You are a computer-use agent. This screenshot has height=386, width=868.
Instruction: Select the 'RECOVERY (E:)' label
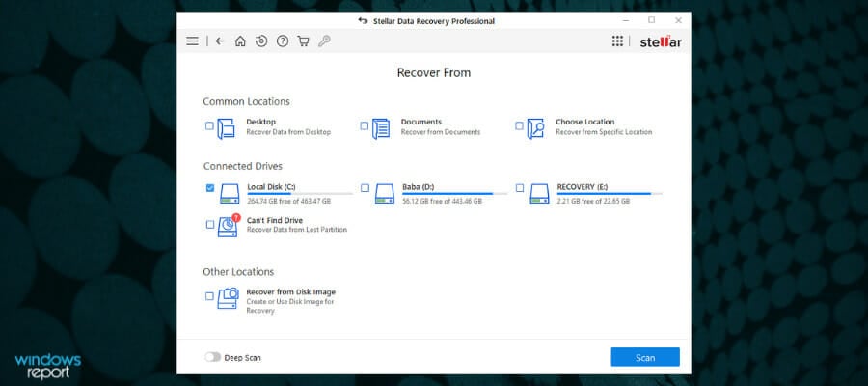[583, 187]
